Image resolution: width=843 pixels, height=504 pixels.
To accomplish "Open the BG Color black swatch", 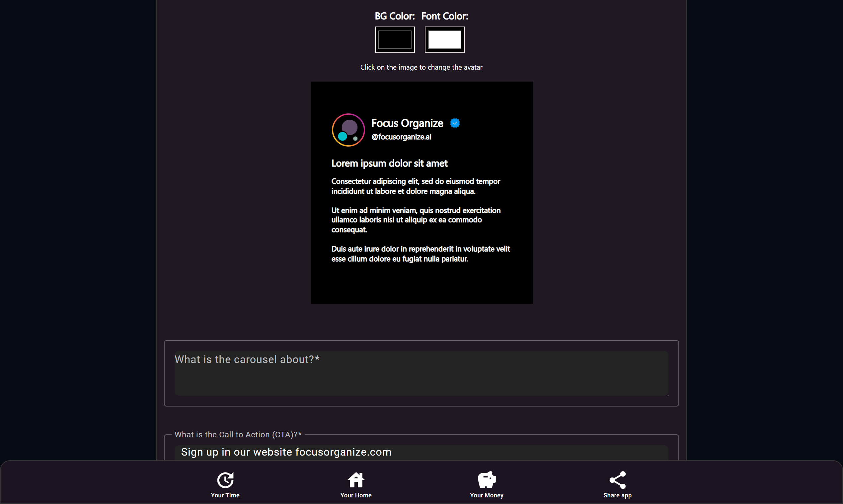I will [395, 40].
